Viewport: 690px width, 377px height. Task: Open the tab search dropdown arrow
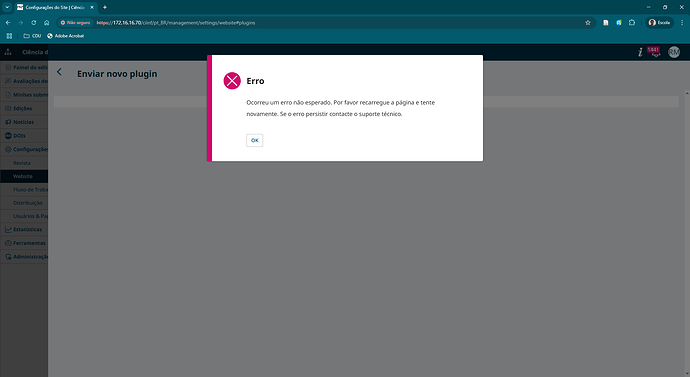tap(7, 7)
